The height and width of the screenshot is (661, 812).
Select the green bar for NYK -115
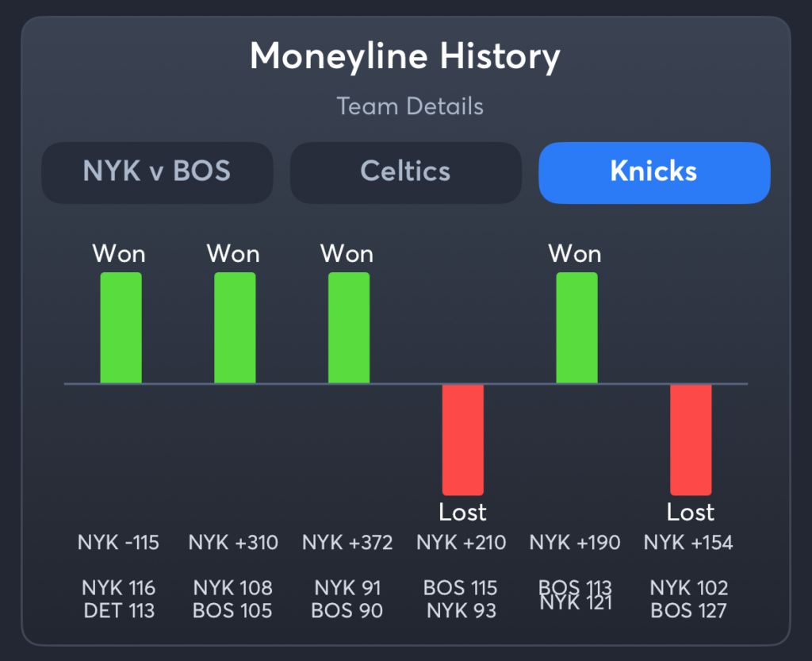click(x=121, y=328)
